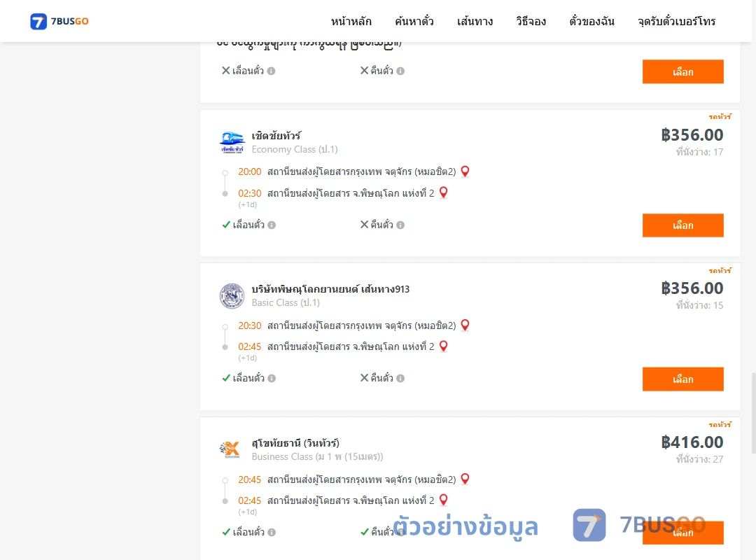Click รถทัวร์ tag on เชิดชัยทัวร์ card
The image size is (756, 560).
[720, 117]
